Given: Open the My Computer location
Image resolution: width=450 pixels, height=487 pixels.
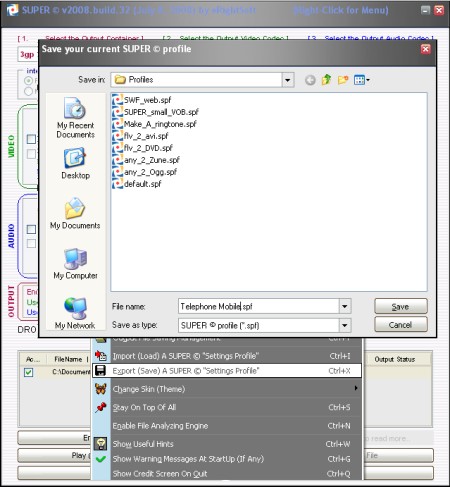Looking at the screenshot, I should pyautogui.click(x=75, y=264).
